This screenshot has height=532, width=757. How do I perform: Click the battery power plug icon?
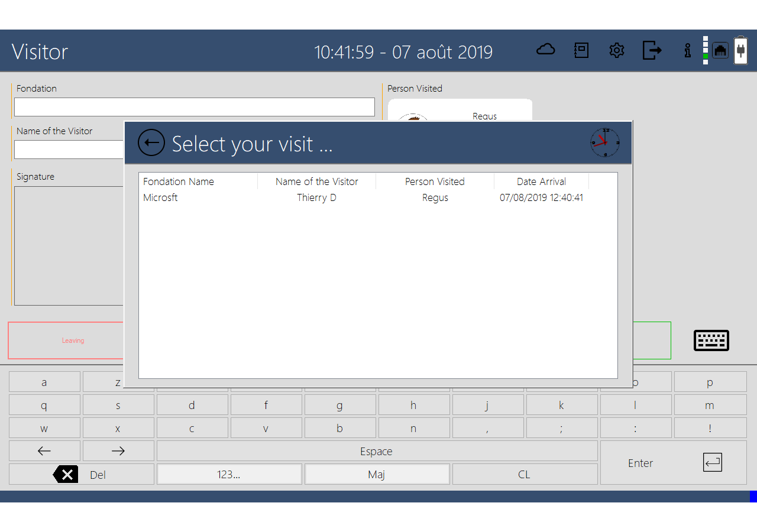point(740,50)
